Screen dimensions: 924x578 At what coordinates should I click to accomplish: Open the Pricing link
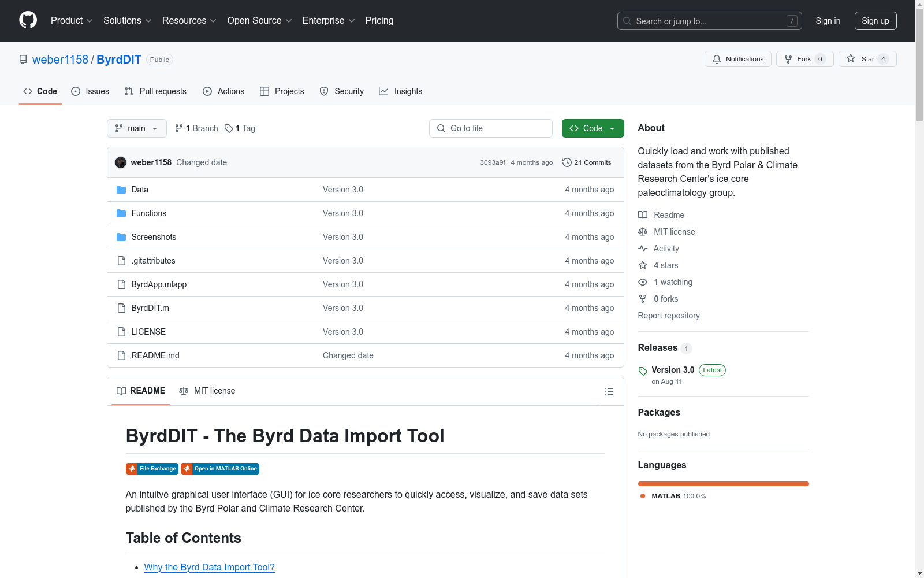379,20
